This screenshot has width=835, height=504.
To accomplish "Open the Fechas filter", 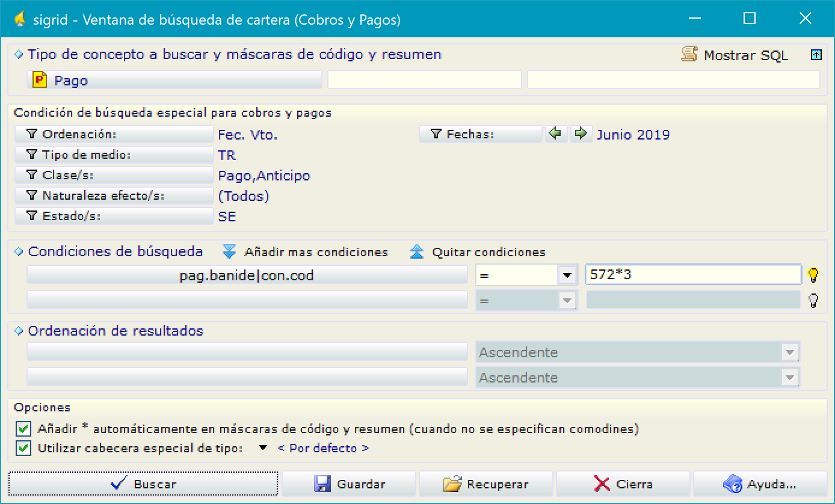I will click(x=481, y=135).
